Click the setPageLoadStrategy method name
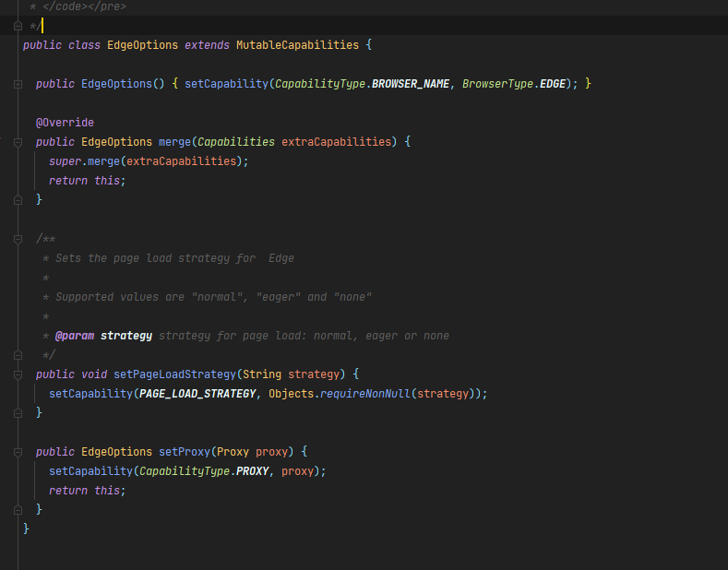This screenshot has height=570, width=728. tap(174, 374)
